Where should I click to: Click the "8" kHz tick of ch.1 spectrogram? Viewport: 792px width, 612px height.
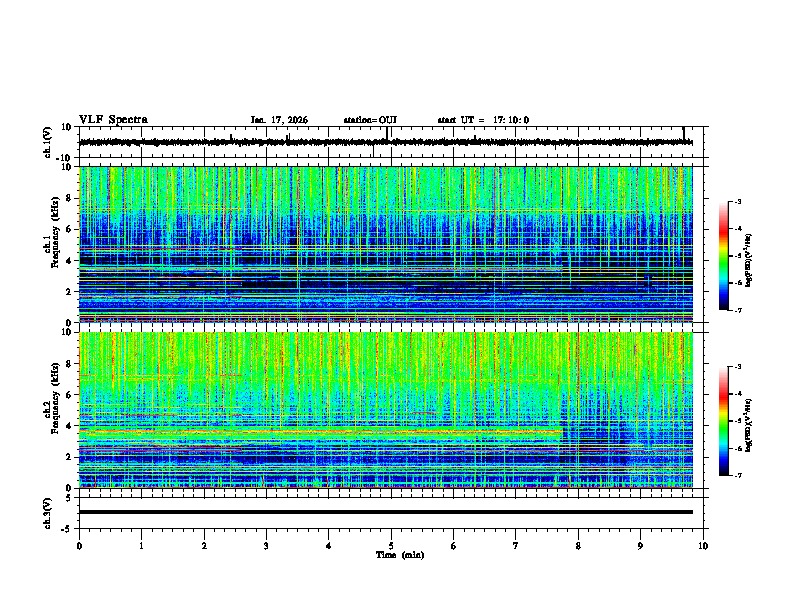click(70, 198)
